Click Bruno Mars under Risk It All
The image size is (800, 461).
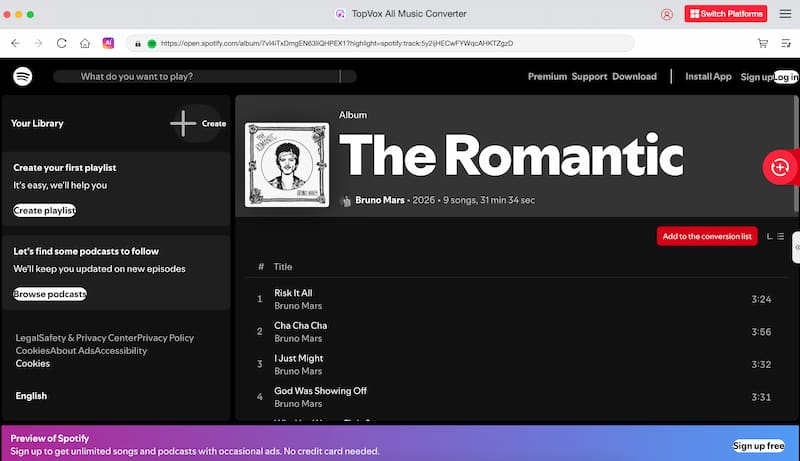pyautogui.click(x=298, y=306)
